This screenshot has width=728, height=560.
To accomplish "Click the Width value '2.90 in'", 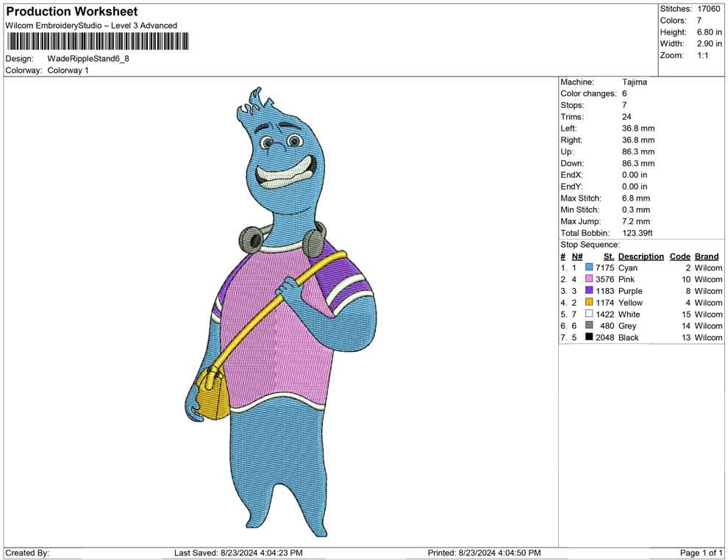I will (x=709, y=43).
